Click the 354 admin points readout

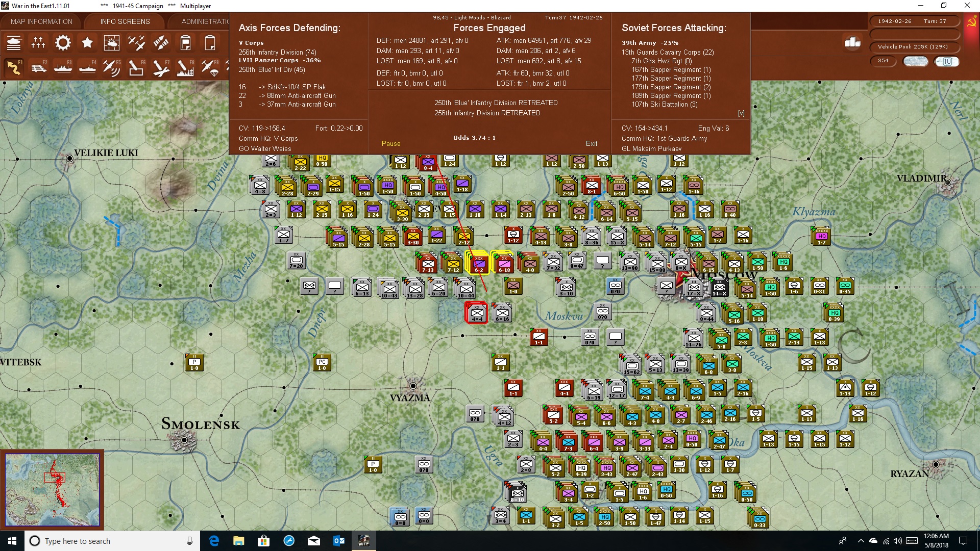coord(883,61)
